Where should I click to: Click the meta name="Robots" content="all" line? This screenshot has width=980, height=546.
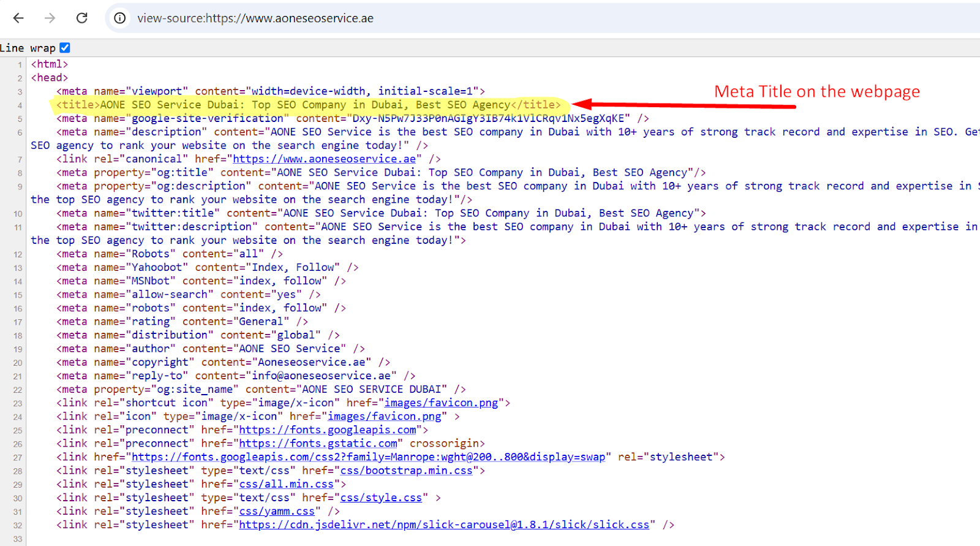pyautogui.click(x=170, y=253)
